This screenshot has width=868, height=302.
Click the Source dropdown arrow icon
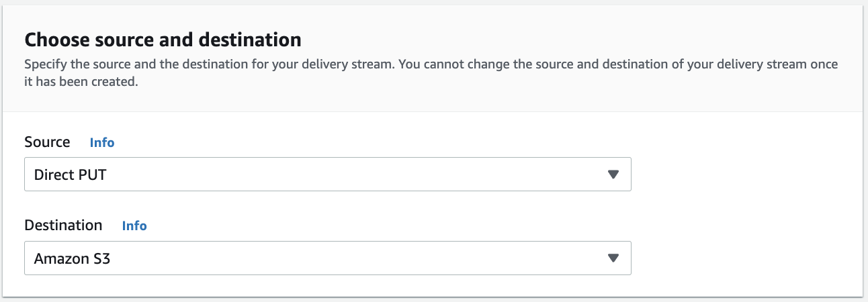pos(612,174)
